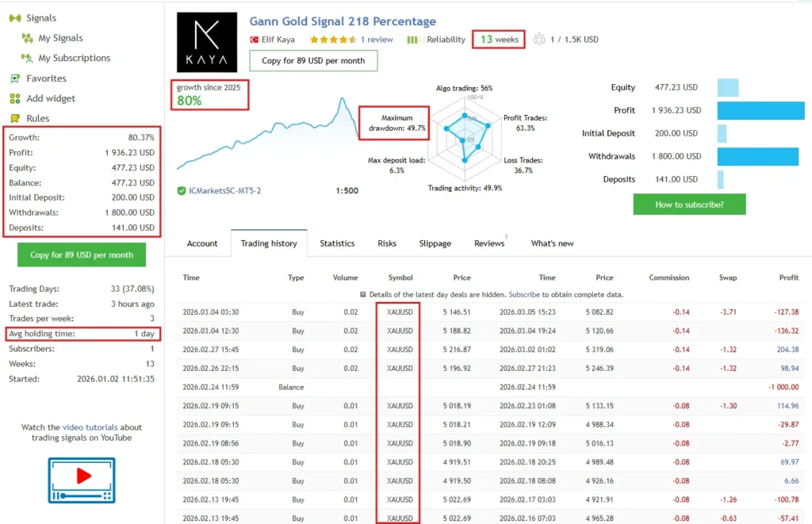
Task: Open the 1 review link
Action: (x=377, y=40)
